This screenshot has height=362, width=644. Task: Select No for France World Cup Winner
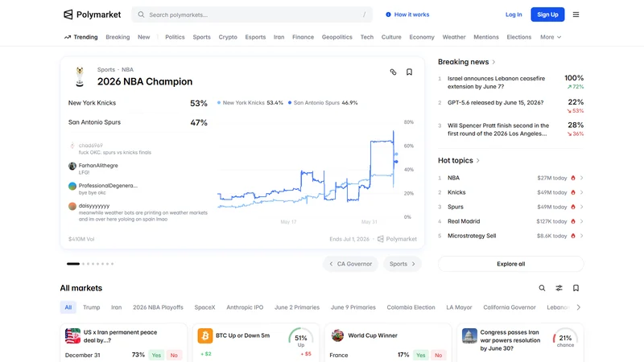pos(438,355)
